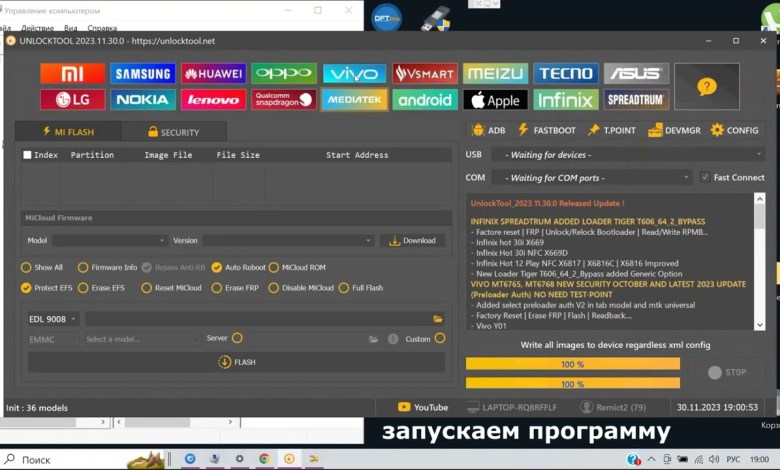Choose the Lenovo brand tile
780x470 pixels.
(x=213, y=99)
